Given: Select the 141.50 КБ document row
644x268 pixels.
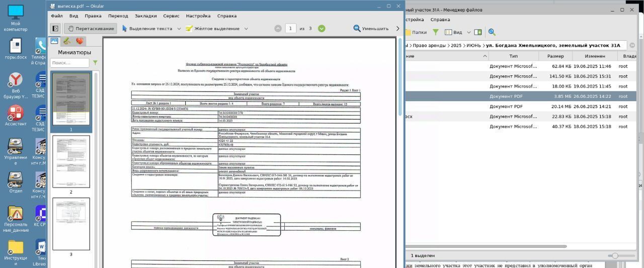Looking at the screenshot, I should coord(521,76).
